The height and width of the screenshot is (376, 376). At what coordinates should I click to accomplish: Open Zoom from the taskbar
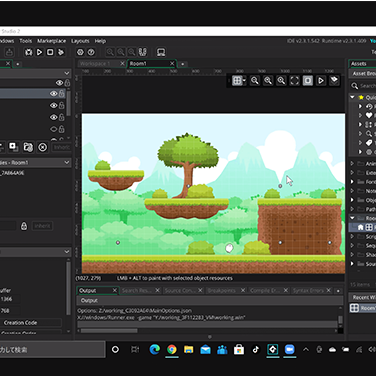tap(290, 349)
